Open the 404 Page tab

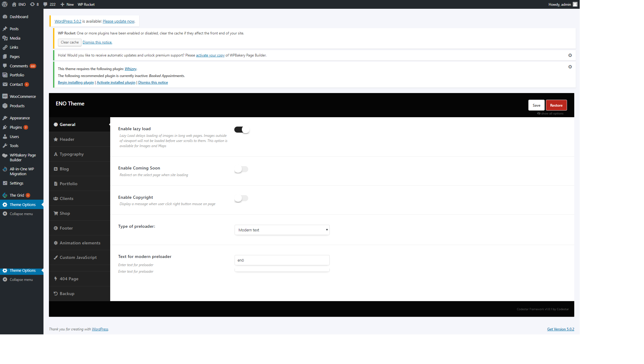pyautogui.click(x=79, y=279)
